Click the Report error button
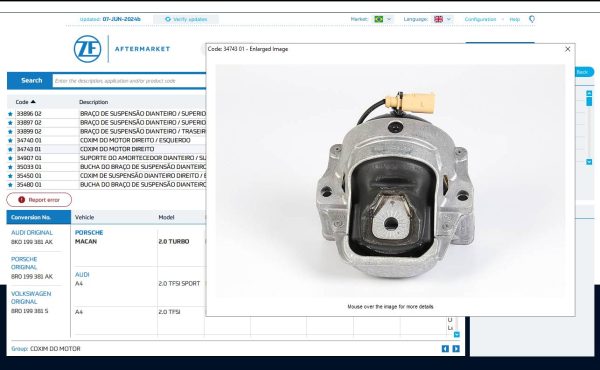Image resolution: width=600 pixels, height=370 pixels. pos(39,200)
